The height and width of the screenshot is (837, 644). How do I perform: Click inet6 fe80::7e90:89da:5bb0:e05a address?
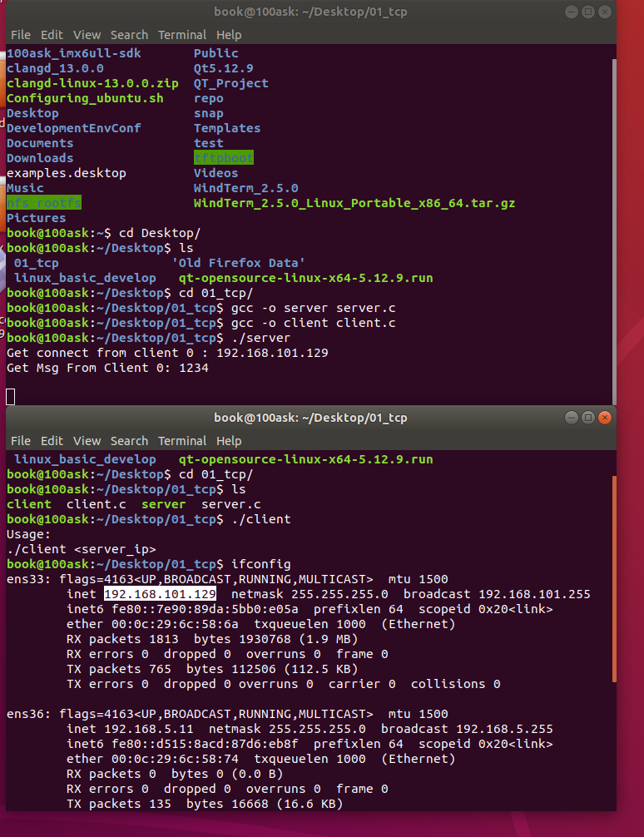click(205, 609)
